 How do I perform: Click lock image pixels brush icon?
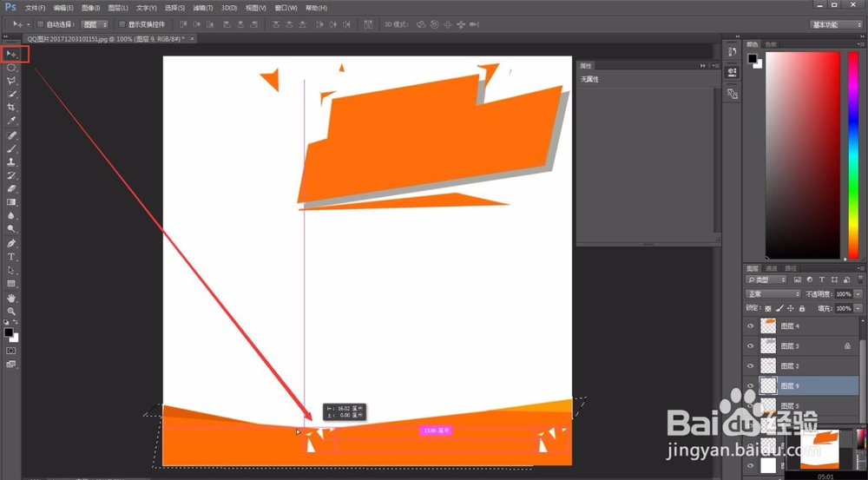(x=779, y=308)
